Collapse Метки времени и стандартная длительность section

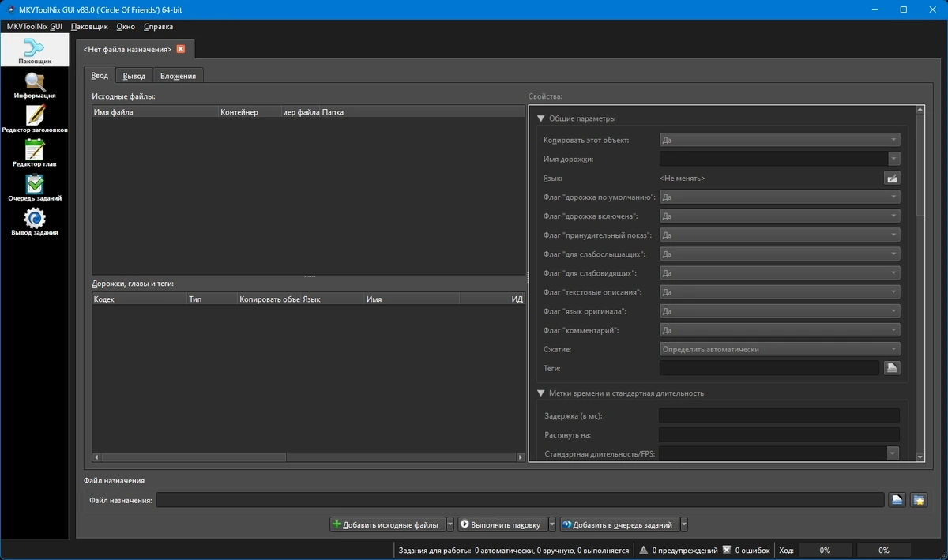541,393
